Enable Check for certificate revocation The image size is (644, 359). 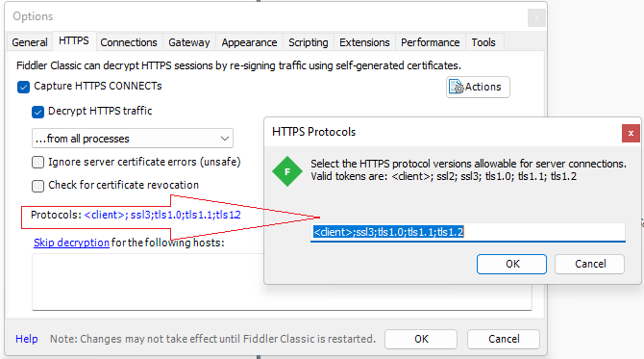click(37, 186)
